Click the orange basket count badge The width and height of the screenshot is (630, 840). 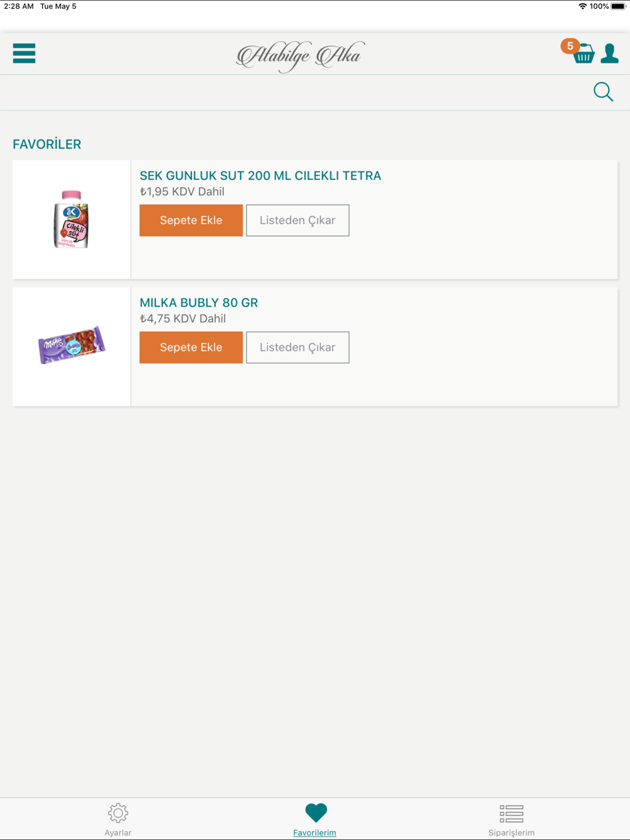[x=570, y=46]
